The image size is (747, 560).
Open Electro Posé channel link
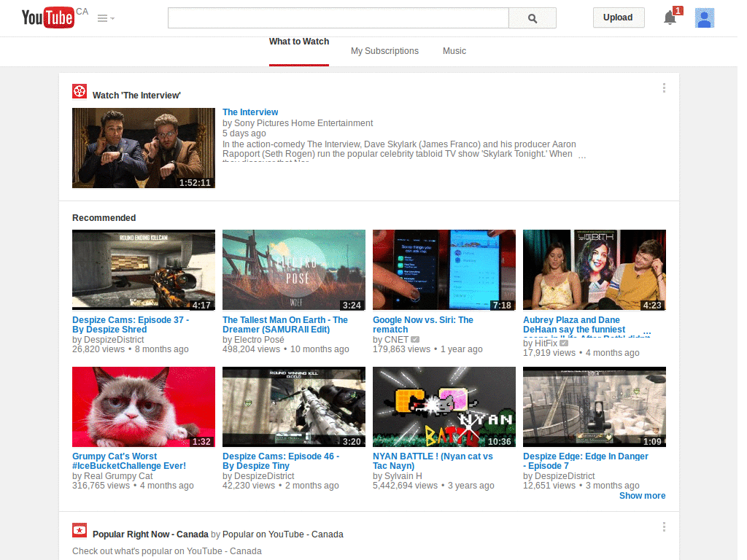pyautogui.click(x=259, y=340)
